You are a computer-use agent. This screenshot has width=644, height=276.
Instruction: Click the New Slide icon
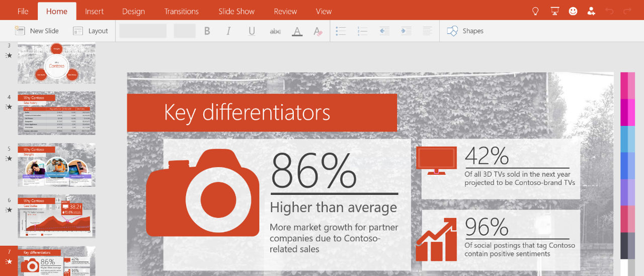tap(20, 31)
